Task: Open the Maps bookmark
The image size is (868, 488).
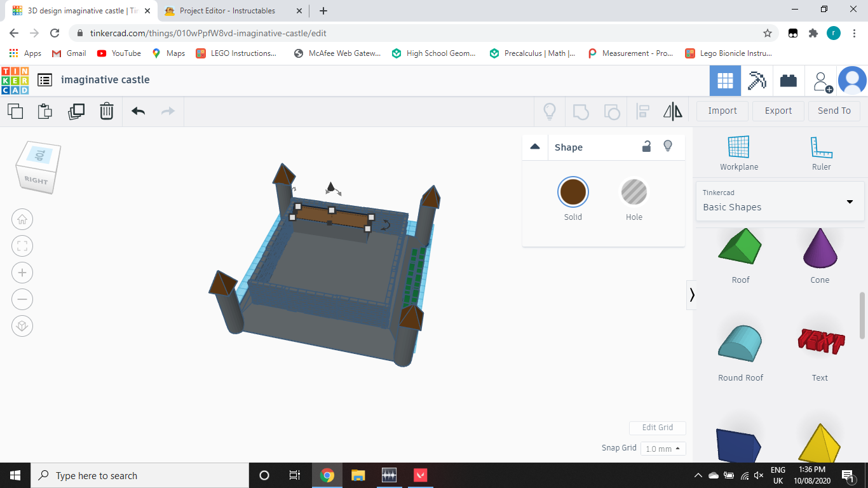Action: click(x=168, y=53)
